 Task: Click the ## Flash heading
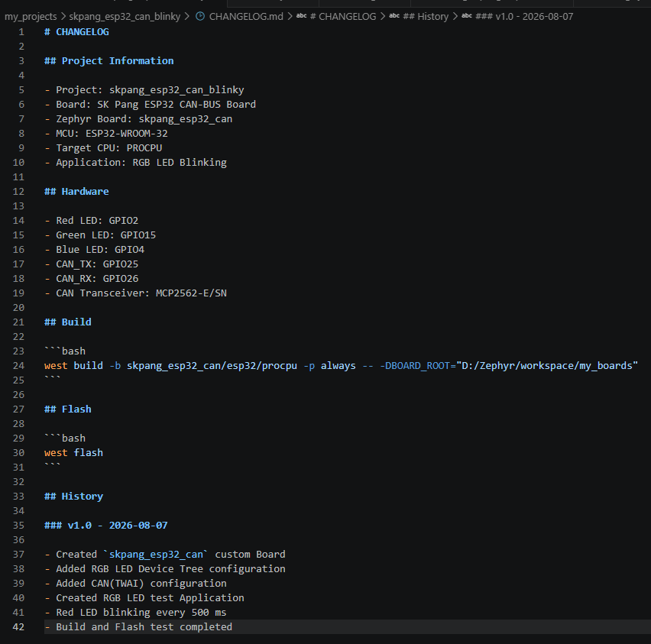[68, 409]
